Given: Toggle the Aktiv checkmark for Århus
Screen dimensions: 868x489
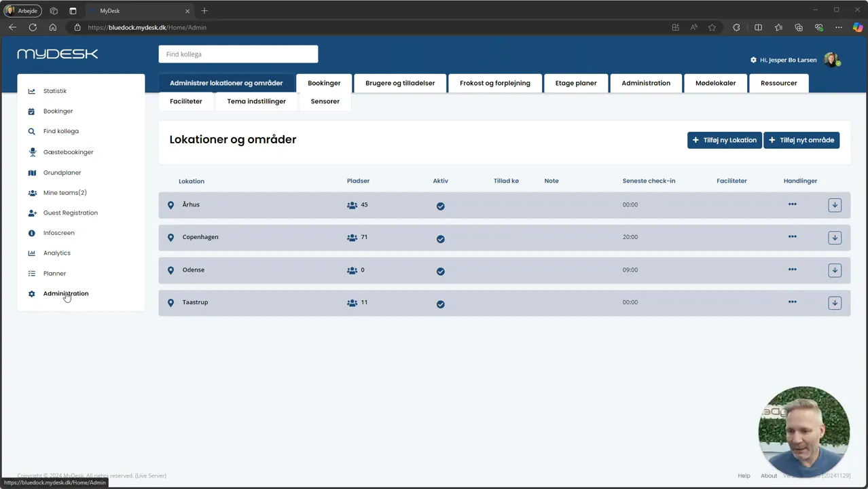Looking at the screenshot, I should point(441,206).
